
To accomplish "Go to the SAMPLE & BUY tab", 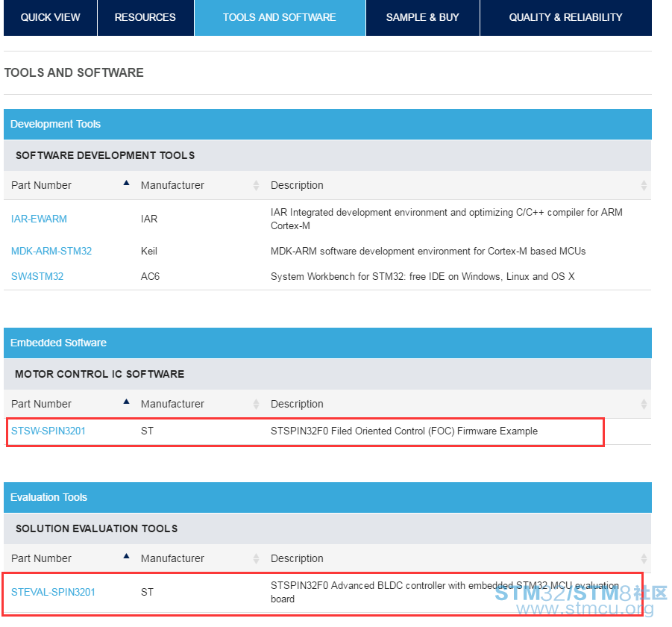I will click(422, 18).
